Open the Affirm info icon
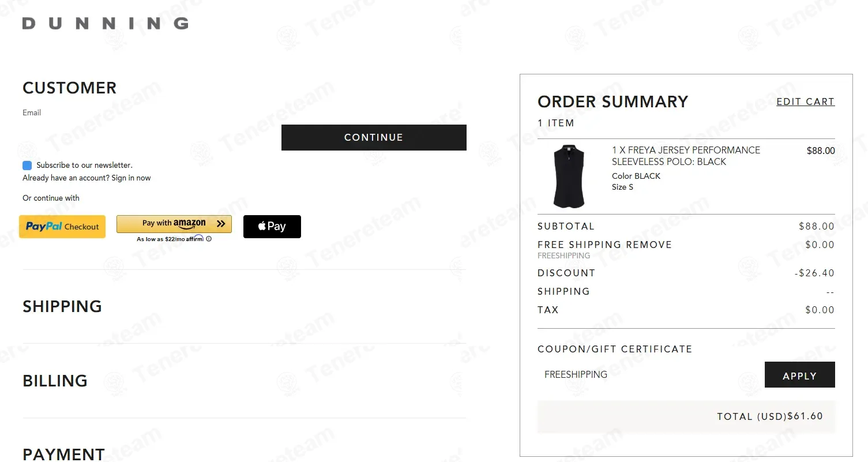 pos(209,239)
